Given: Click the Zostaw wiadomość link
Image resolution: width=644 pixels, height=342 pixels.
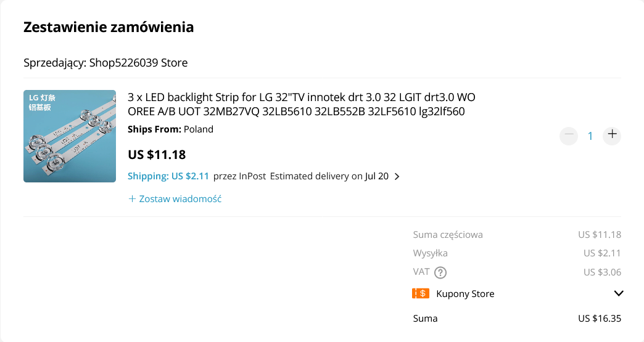Looking at the screenshot, I should [180, 199].
